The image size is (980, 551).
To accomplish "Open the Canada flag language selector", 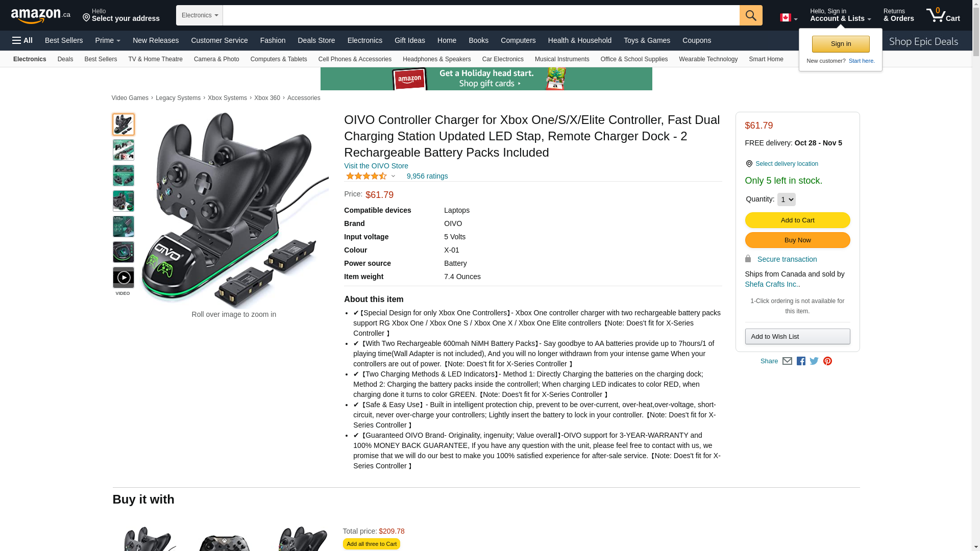I will click(x=789, y=17).
